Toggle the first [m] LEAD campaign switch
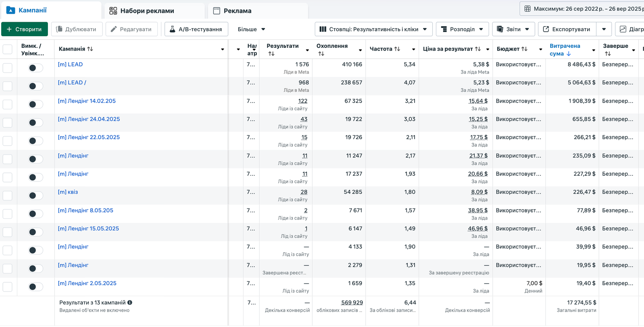 tap(35, 68)
